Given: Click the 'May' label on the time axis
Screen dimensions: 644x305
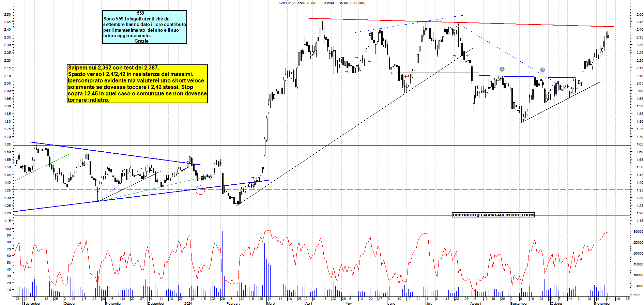Looking at the screenshot, I should (x=348, y=303).
